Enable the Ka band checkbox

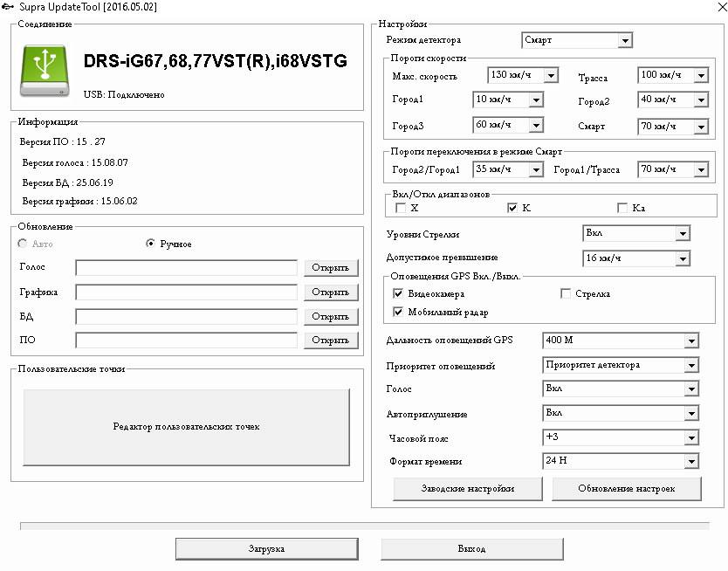tap(622, 209)
